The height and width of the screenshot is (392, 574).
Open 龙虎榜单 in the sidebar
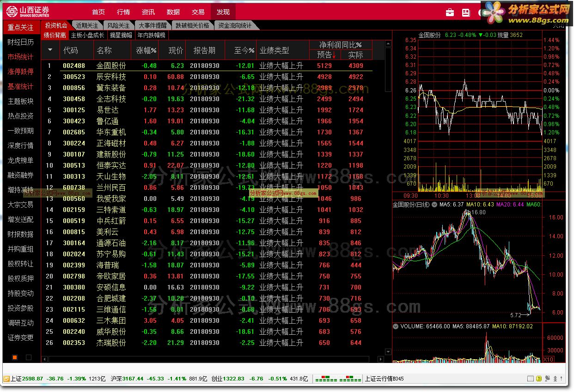[21, 160]
